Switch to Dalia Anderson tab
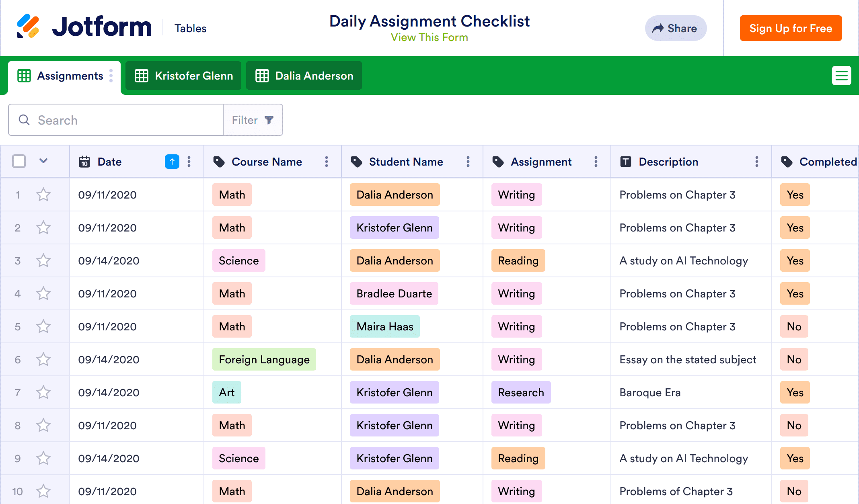 304,76
